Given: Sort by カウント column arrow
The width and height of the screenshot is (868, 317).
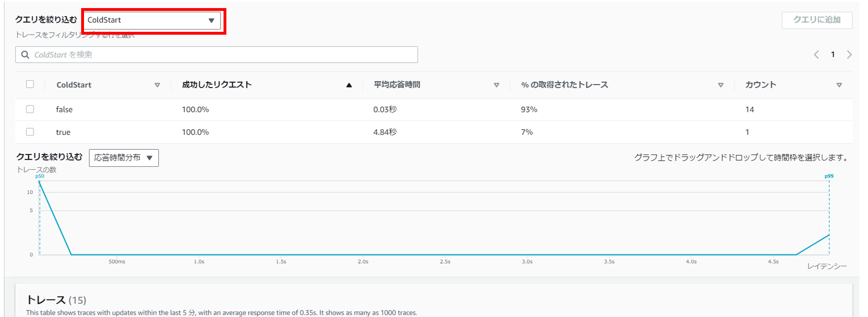Looking at the screenshot, I should point(839,85).
